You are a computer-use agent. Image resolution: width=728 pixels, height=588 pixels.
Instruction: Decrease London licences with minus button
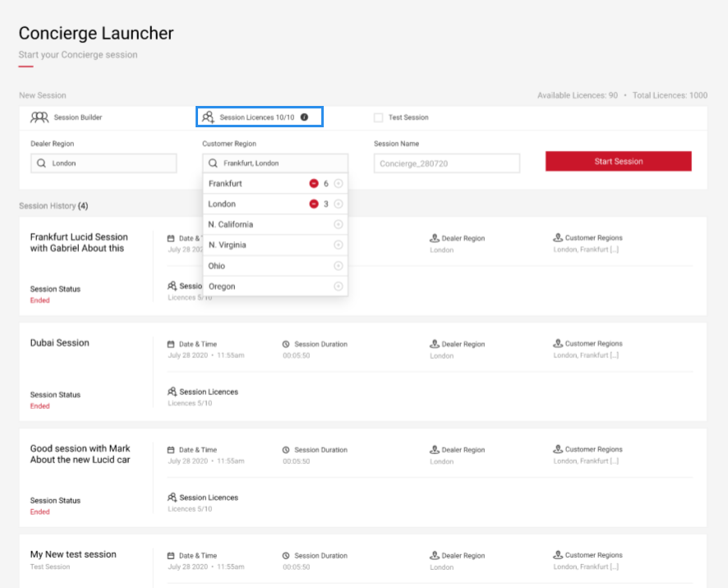coord(314,204)
